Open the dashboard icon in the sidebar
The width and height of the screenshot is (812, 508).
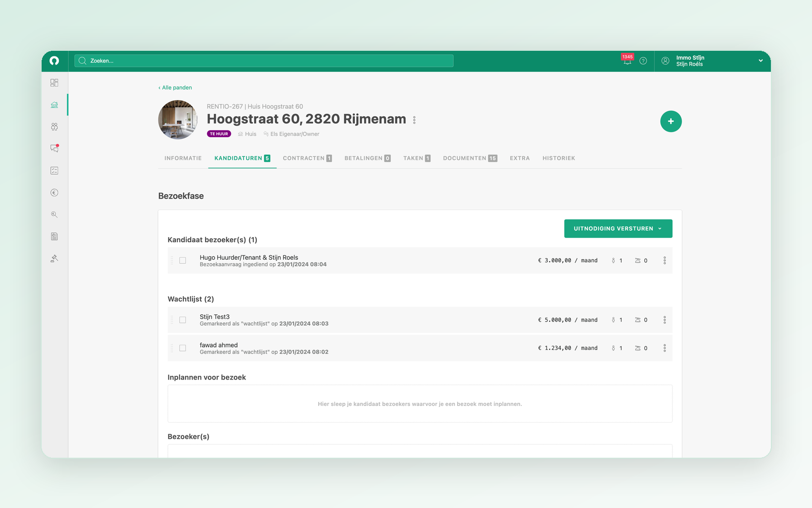pos(54,82)
